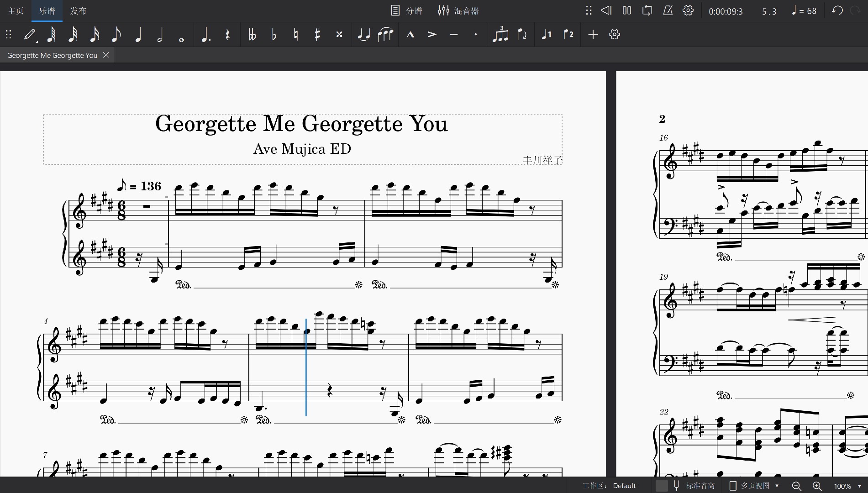Open the 混音器 mixer panel
868x493 pixels.
pyautogui.click(x=458, y=11)
